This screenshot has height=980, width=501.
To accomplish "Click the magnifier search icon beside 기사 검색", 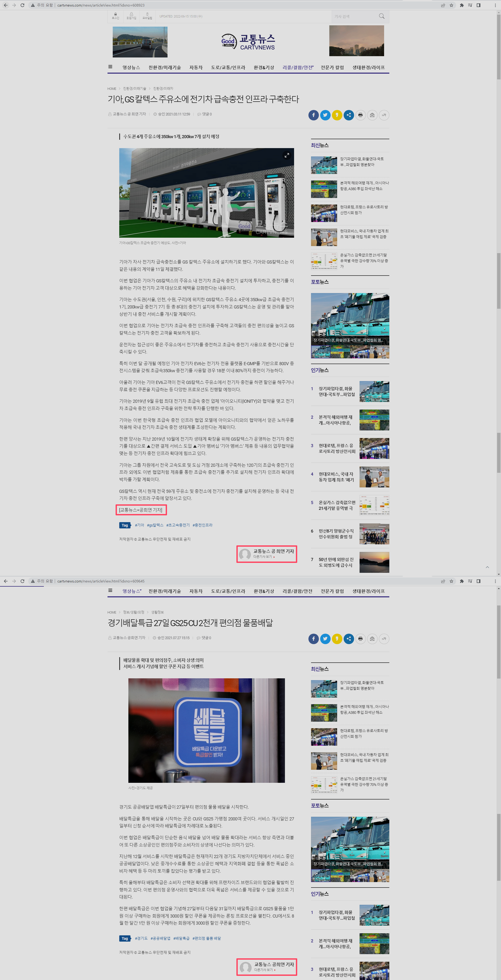I will pos(382,16).
